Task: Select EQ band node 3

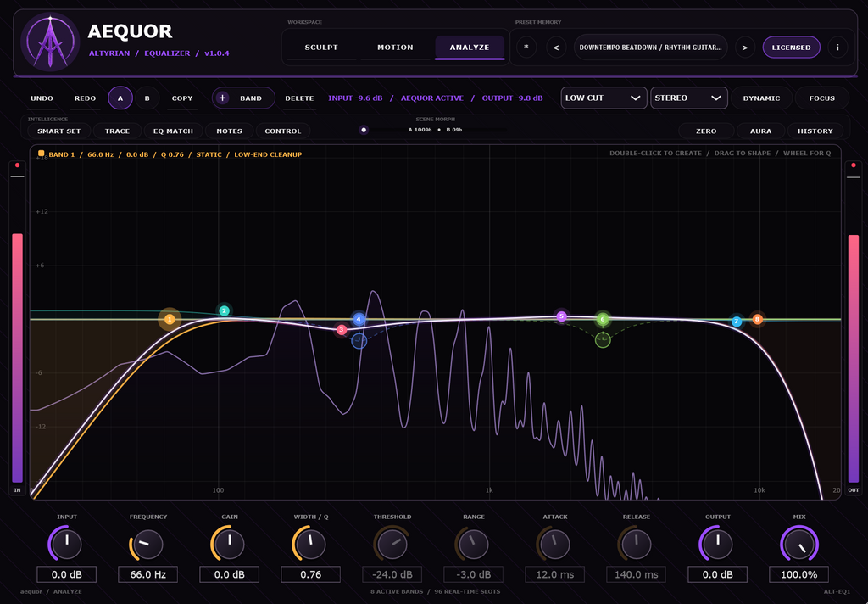Action: [x=342, y=330]
